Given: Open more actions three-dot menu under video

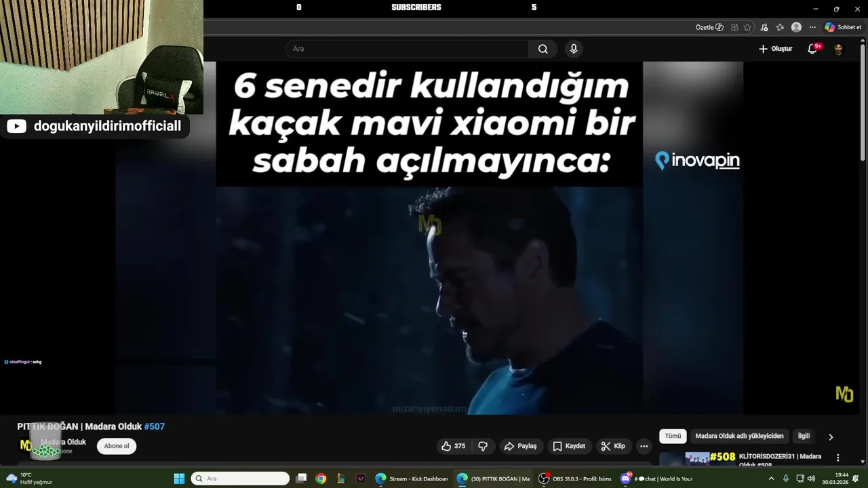Looking at the screenshot, I should [644, 446].
